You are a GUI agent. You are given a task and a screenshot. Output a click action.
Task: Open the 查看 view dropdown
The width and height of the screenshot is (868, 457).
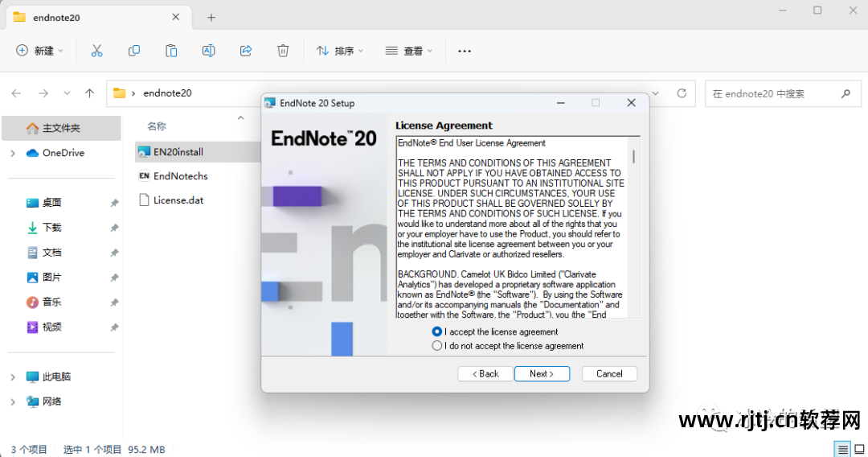pyautogui.click(x=409, y=51)
